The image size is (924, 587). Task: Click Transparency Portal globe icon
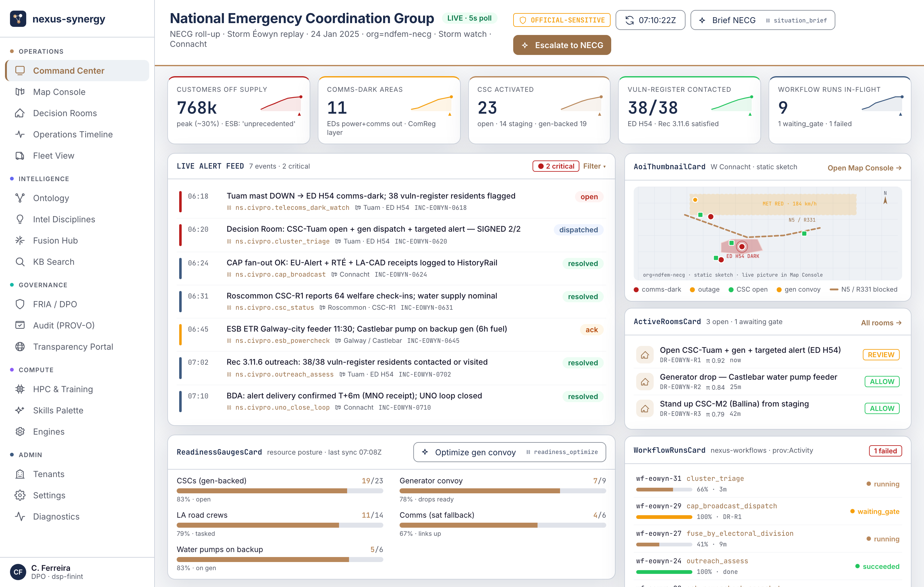click(x=20, y=347)
